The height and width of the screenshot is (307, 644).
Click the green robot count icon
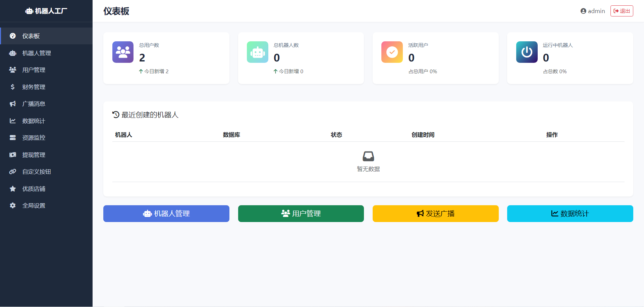257,52
